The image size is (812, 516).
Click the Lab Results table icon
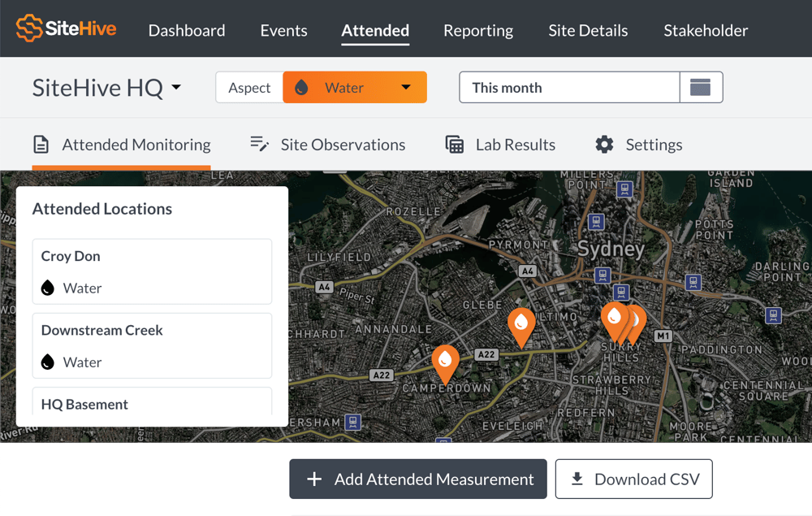(455, 145)
